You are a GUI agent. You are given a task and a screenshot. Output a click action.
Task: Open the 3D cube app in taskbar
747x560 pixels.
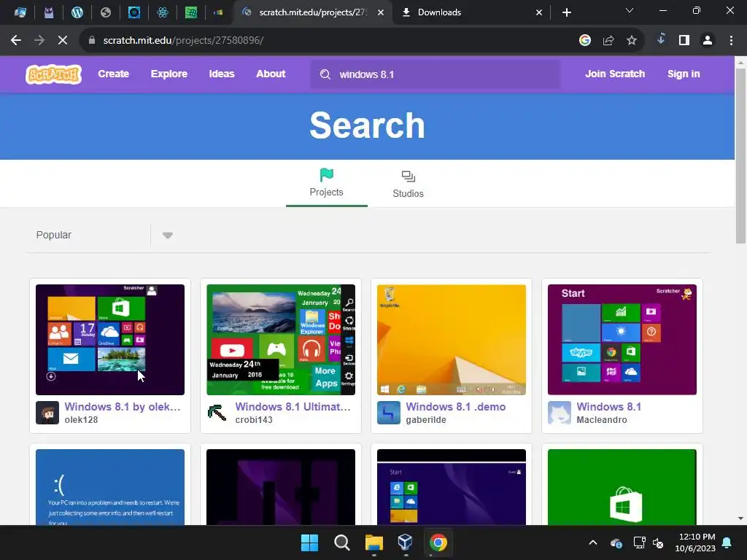coord(406,542)
